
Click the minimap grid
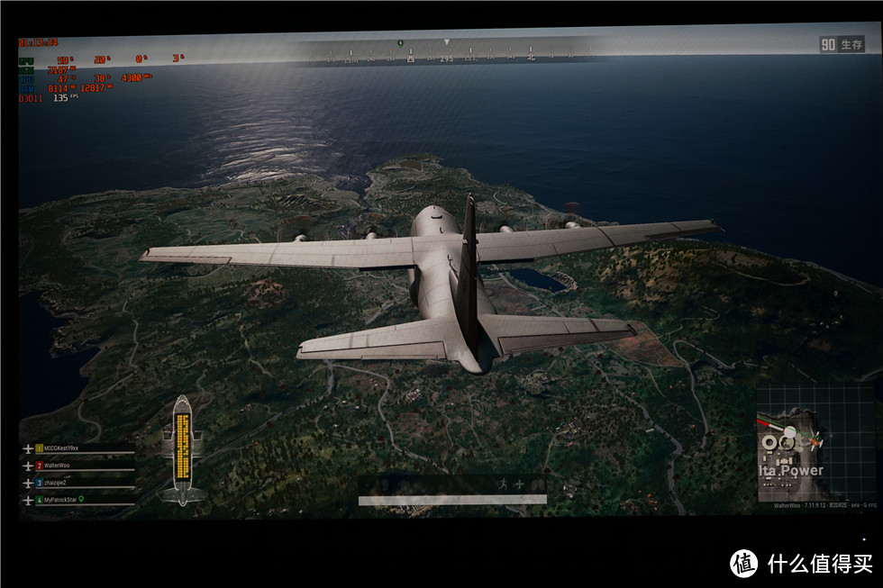[815, 442]
